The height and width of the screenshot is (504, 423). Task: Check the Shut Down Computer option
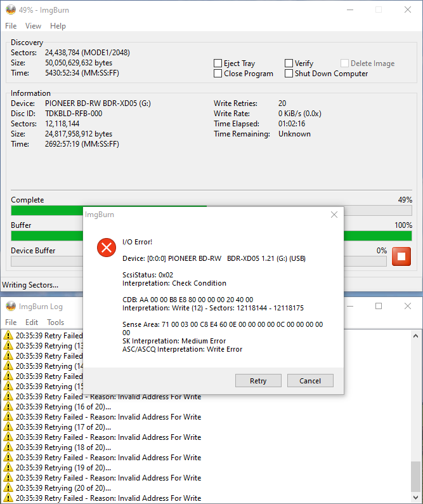[x=289, y=74]
